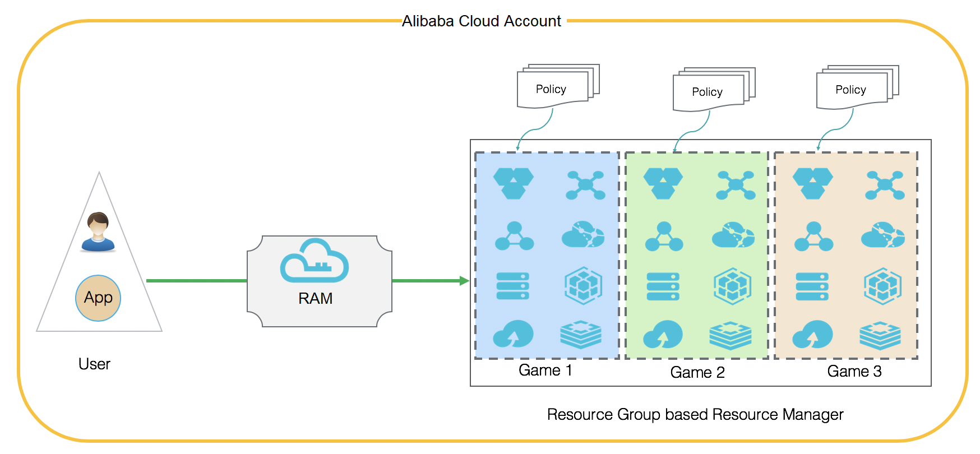Viewport: 980px width, 454px height.
Task: Click the Policy document above Game 2
Action: pos(714,89)
